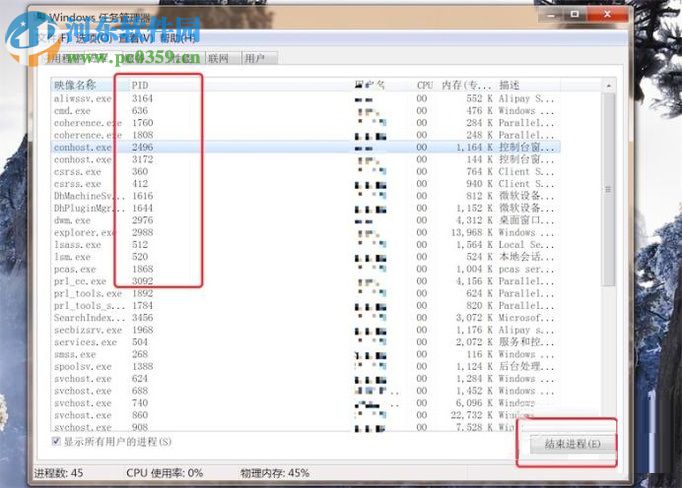Open the 帮助(H) menu
Viewport: 682px width, 488px height.
pos(178,38)
